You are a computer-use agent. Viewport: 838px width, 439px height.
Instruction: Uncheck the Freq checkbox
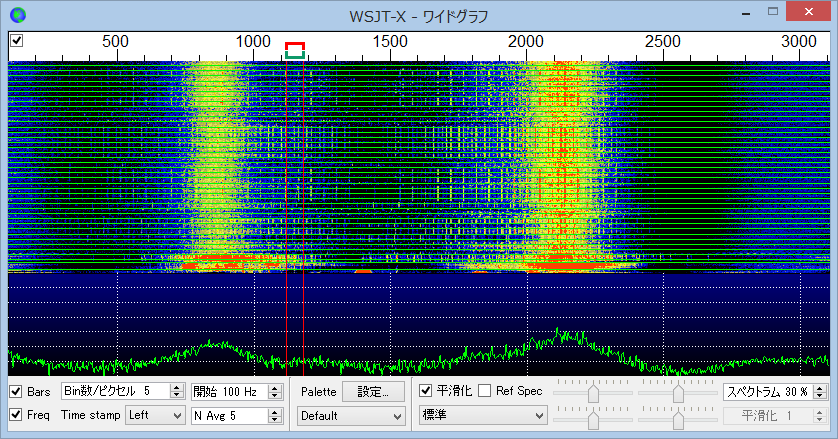(16, 414)
